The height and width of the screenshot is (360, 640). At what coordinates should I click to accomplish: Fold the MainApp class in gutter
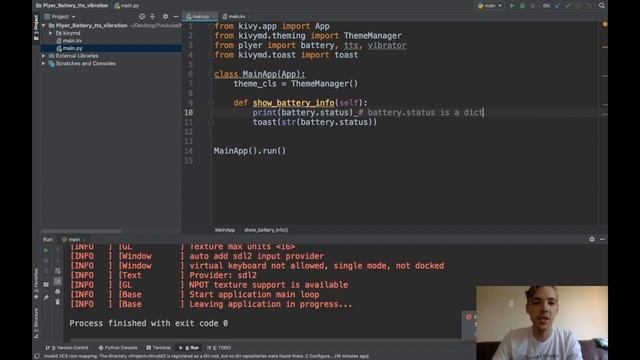[x=211, y=74]
